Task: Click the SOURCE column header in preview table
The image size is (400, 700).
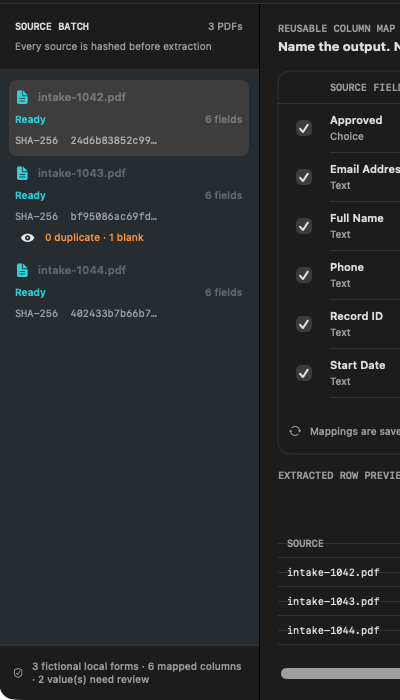Action: click(x=305, y=543)
